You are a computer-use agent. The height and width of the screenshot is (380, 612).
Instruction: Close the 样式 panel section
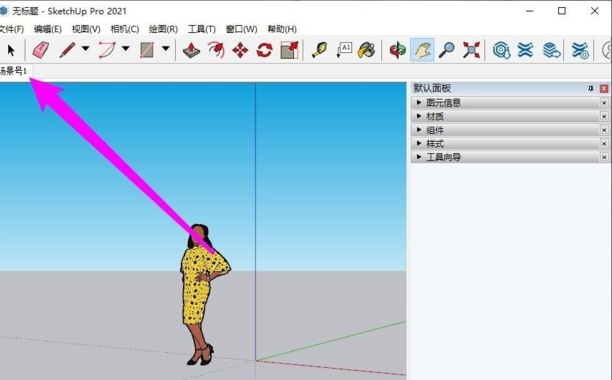pos(604,144)
